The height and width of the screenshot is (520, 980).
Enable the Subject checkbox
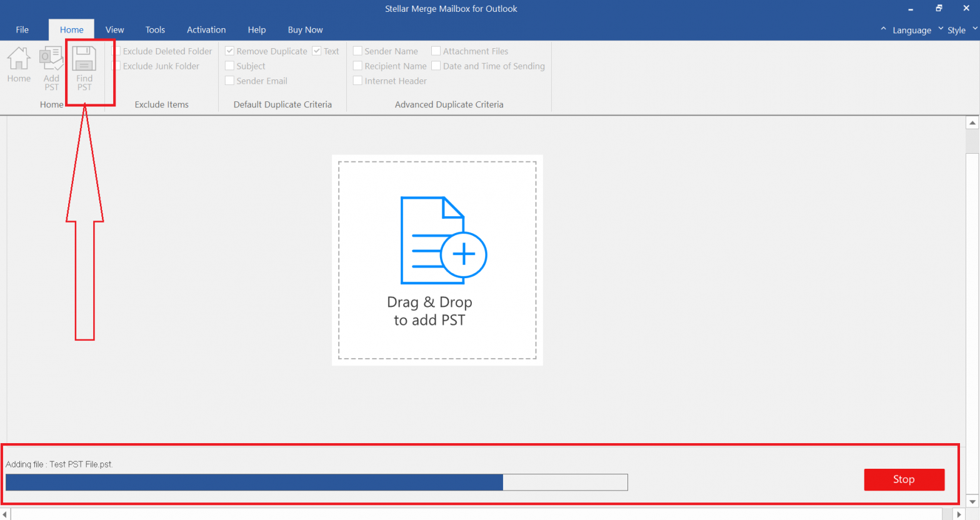(229, 66)
